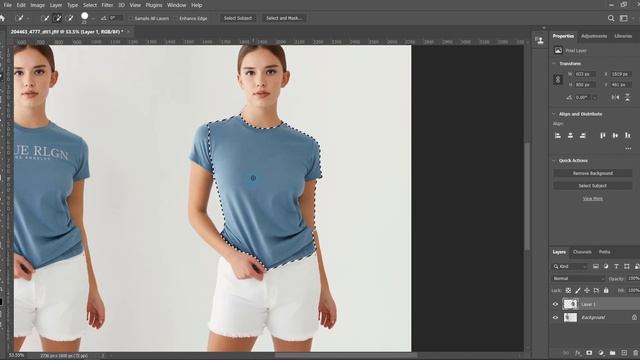The image size is (640, 360).
Task: Edit the X position field
Action: tap(621, 74)
